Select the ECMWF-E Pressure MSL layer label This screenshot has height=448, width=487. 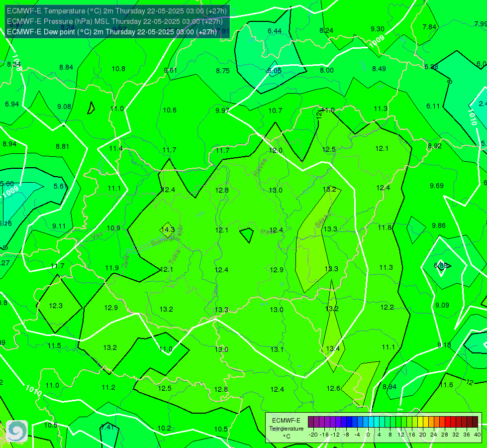tap(115, 21)
